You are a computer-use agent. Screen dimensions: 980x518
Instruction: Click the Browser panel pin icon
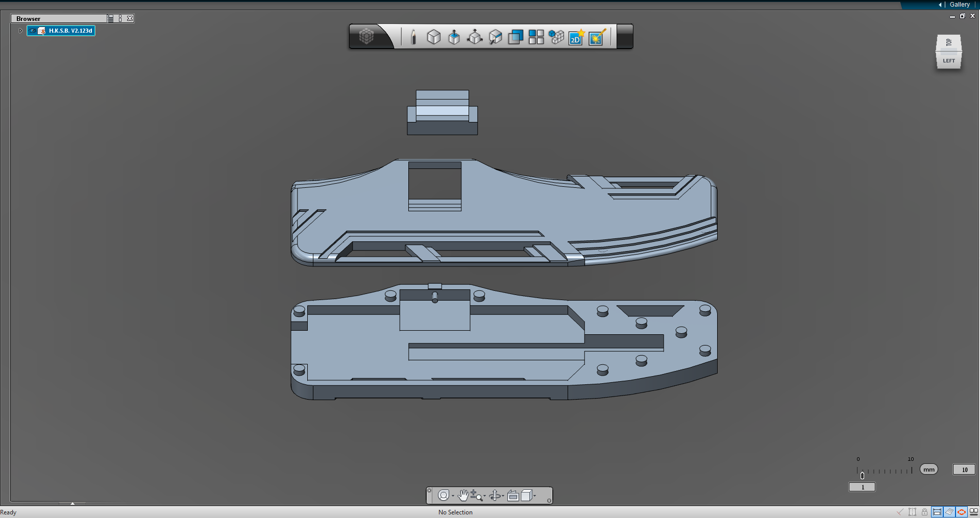(120, 18)
